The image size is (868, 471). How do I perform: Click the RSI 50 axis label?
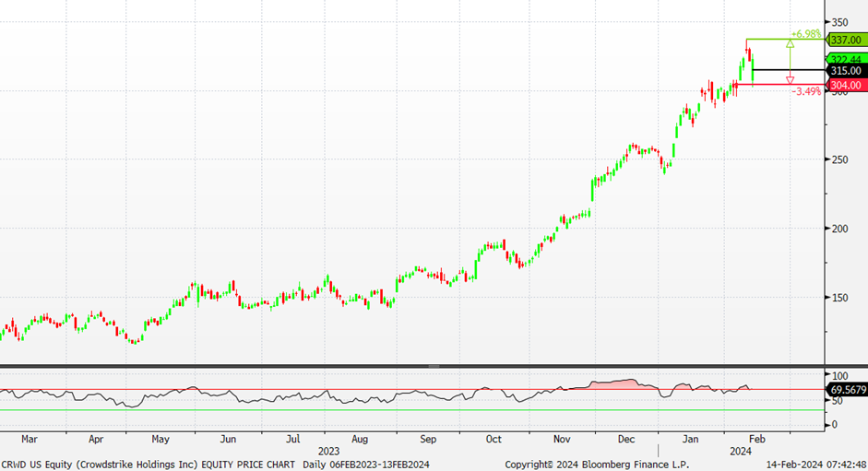837,401
